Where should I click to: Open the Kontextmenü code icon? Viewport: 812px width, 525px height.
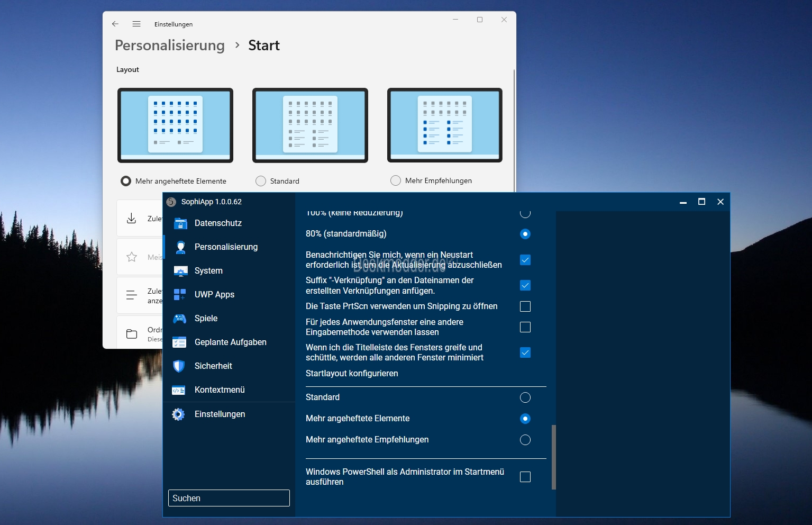(179, 390)
